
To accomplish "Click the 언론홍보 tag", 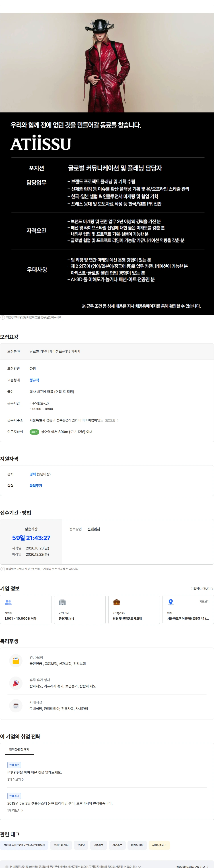I will coord(98,845).
